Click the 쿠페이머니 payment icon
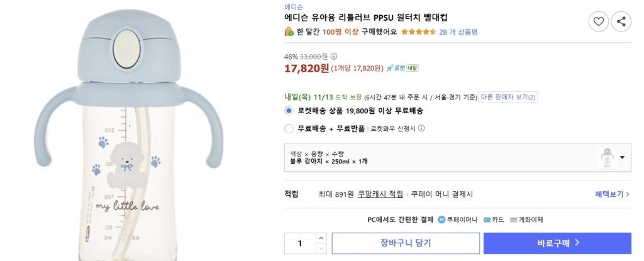 point(441,220)
